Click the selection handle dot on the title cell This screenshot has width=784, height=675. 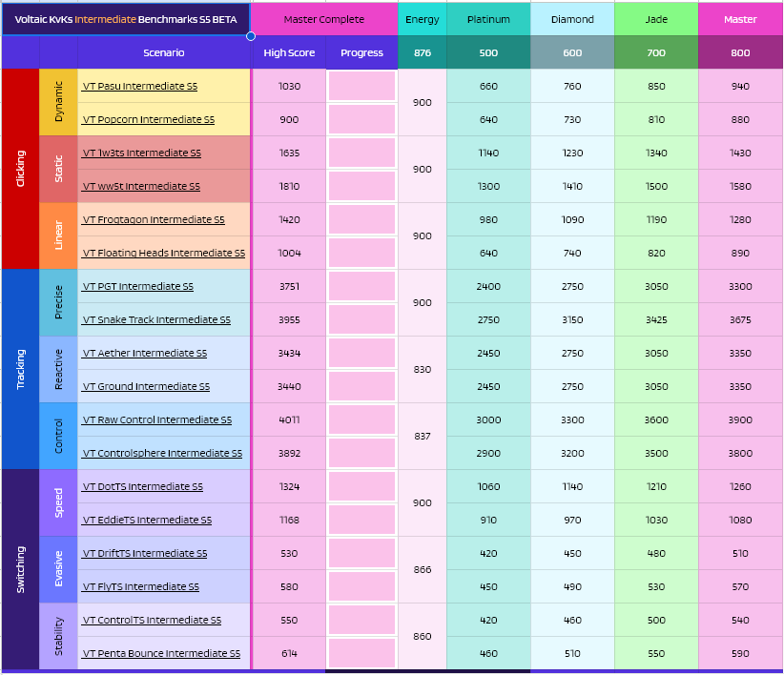(x=251, y=36)
